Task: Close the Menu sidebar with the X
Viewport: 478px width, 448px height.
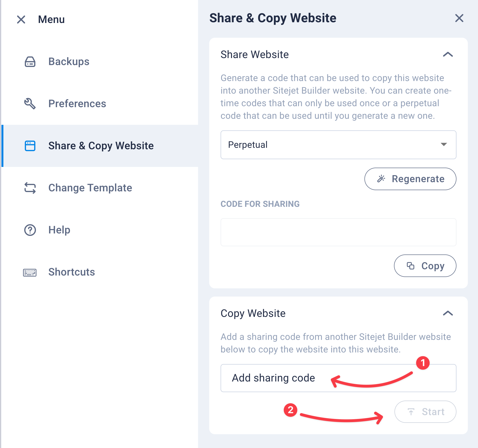Action: (21, 19)
